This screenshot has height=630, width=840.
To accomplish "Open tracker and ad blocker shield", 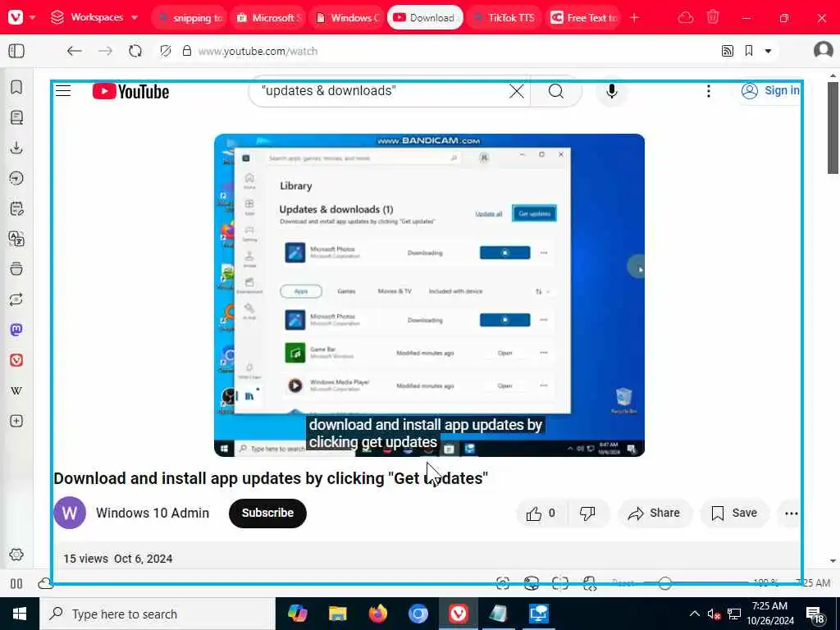I will click(166, 51).
